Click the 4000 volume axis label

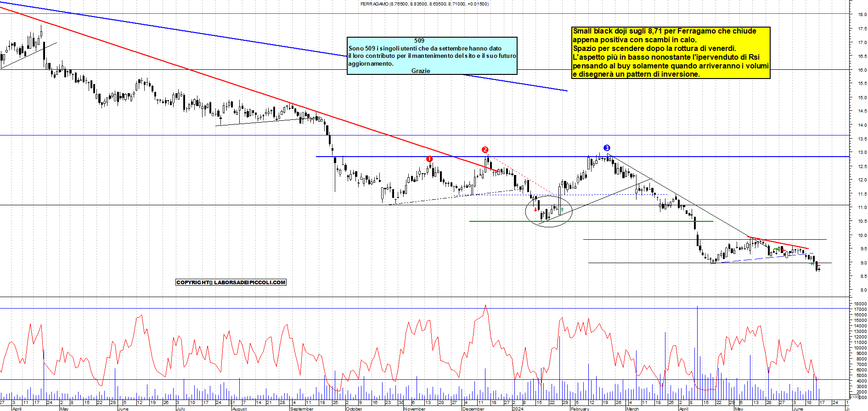(x=862, y=381)
